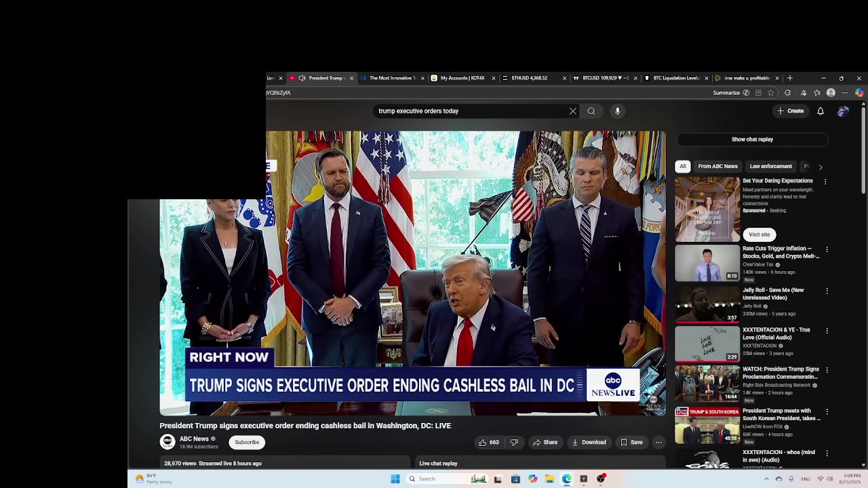This screenshot has width=868, height=488.
Task: Share the ABC News video
Action: tap(545, 443)
